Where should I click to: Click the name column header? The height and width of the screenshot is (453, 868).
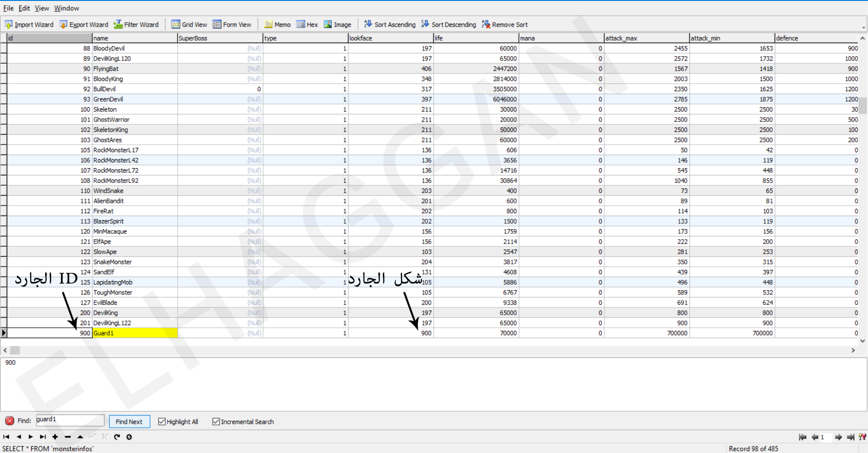[135, 38]
